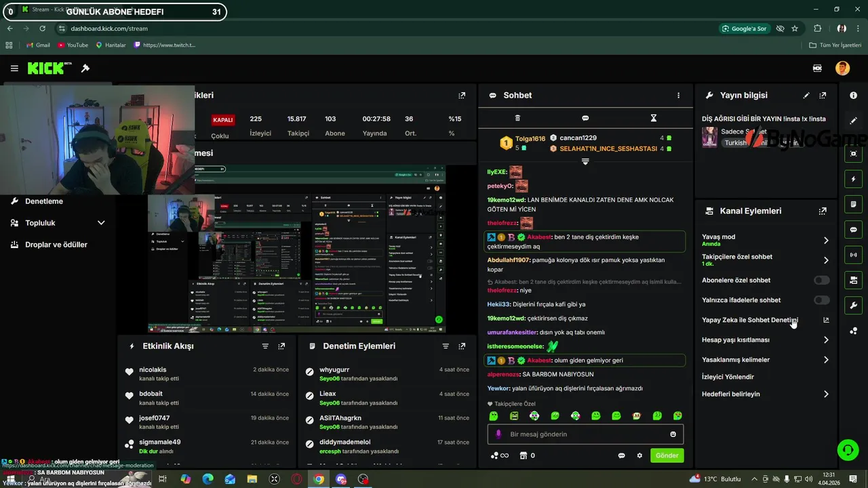This screenshot has width=868, height=488.
Task: Open the weather widget 13°C Bulutlu
Action: tap(715, 479)
